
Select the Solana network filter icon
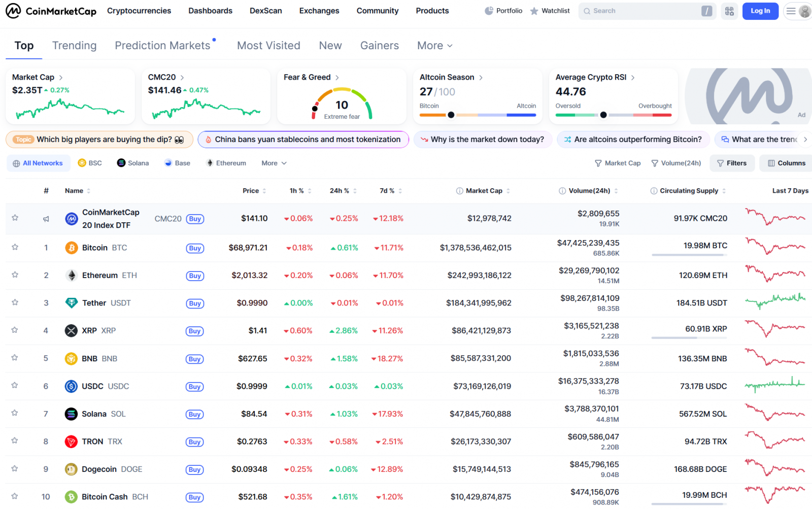[x=121, y=163]
